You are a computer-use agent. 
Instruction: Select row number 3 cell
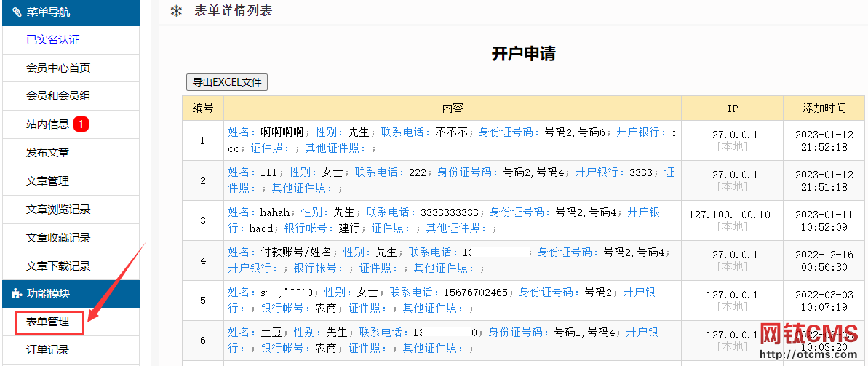[x=203, y=220]
